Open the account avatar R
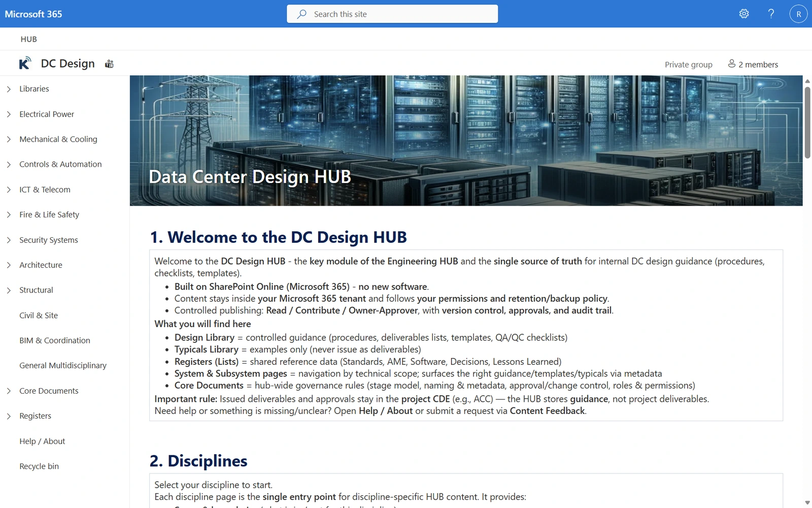This screenshot has width=812, height=508. tap(798, 14)
